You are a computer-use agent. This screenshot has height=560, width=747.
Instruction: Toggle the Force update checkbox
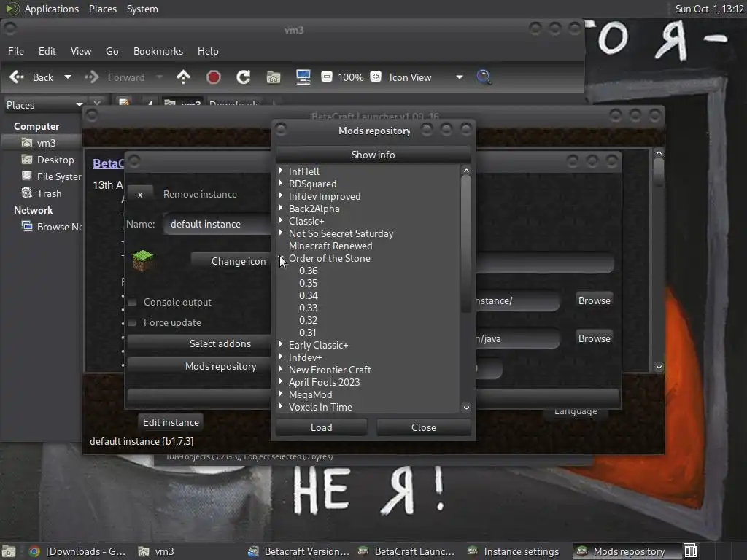(x=133, y=322)
